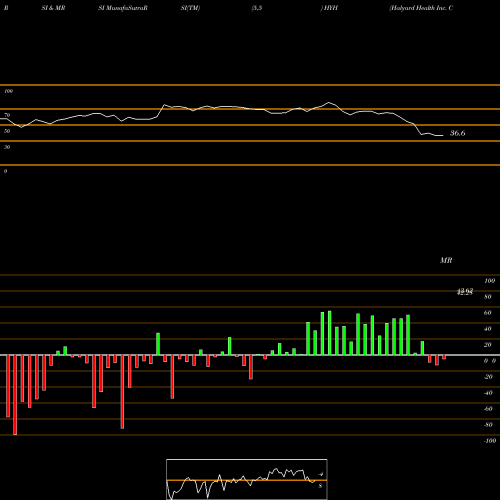Click the -100 label on MR axis
The height and width of the screenshot is (500, 500).
click(490, 441)
